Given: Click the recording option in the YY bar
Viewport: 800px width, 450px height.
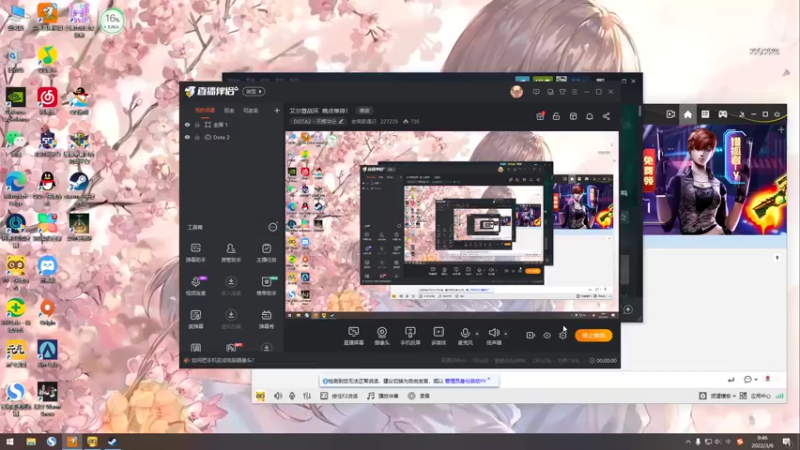Looking at the screenshot, I should tap(419, 396).
